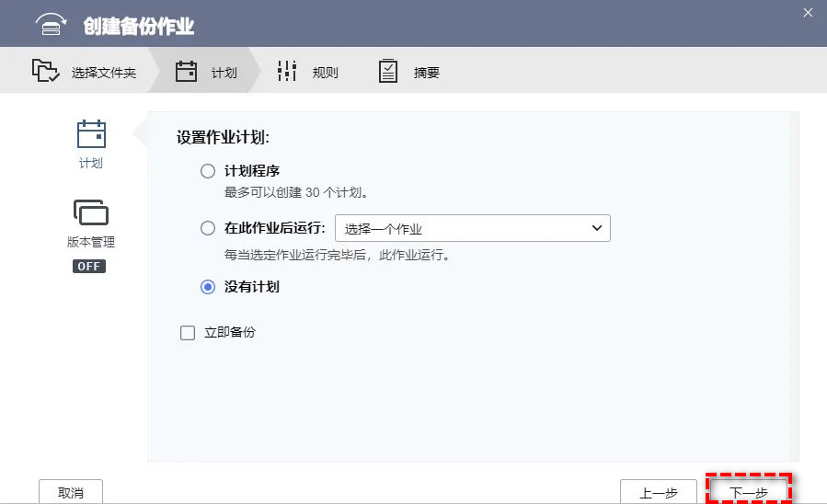This screenshot has height=504, width=827.
Task: Click the 上一步 button
Action: click(658, 493)
